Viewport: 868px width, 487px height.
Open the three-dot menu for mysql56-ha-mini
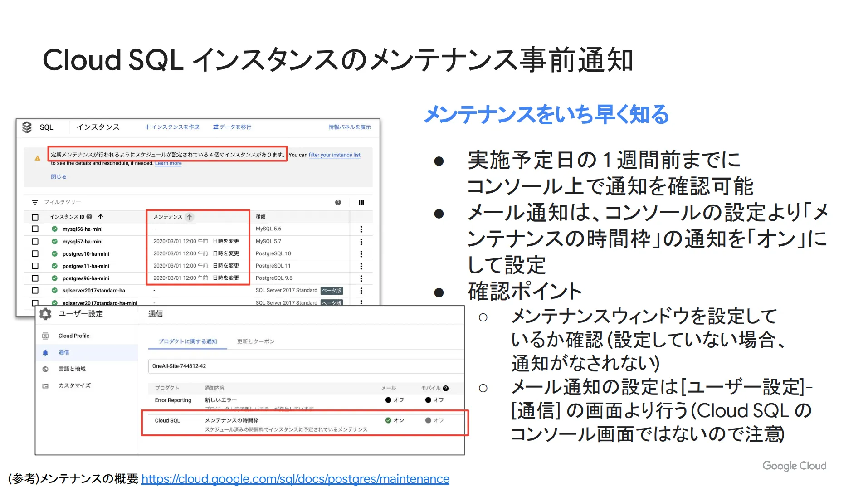pos(361,229)
